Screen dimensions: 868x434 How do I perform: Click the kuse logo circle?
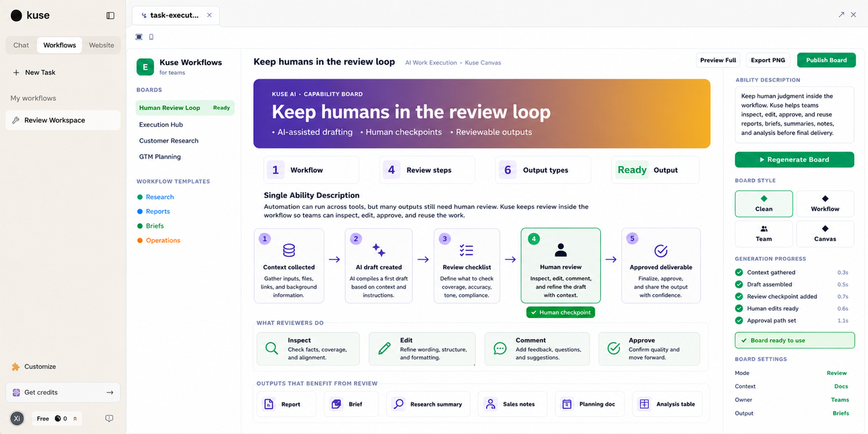coord(16,15)
